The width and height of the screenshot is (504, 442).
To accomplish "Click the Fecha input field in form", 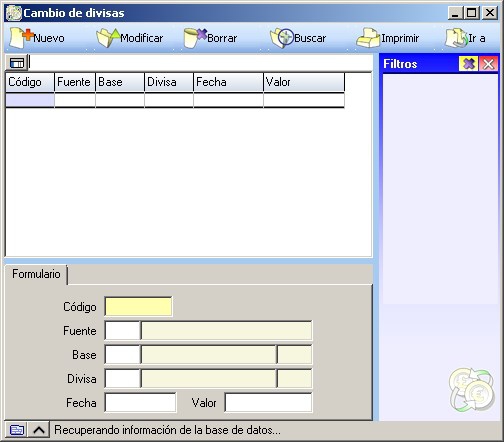I will click(140, 402).
